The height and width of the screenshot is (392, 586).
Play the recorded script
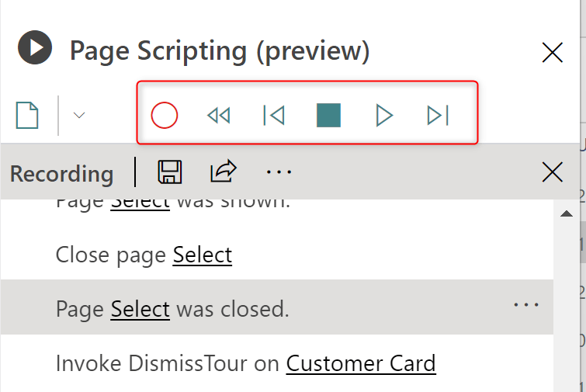(x=383, y=116)
